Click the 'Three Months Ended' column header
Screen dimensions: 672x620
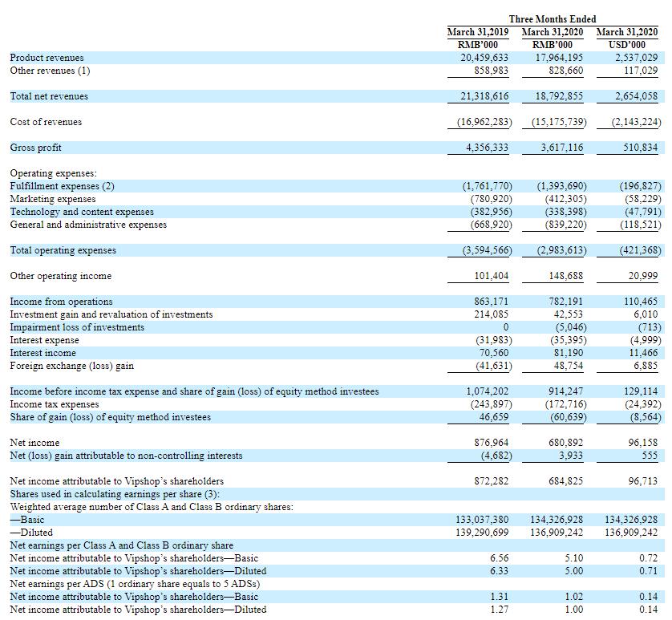(x=553, y=19)
